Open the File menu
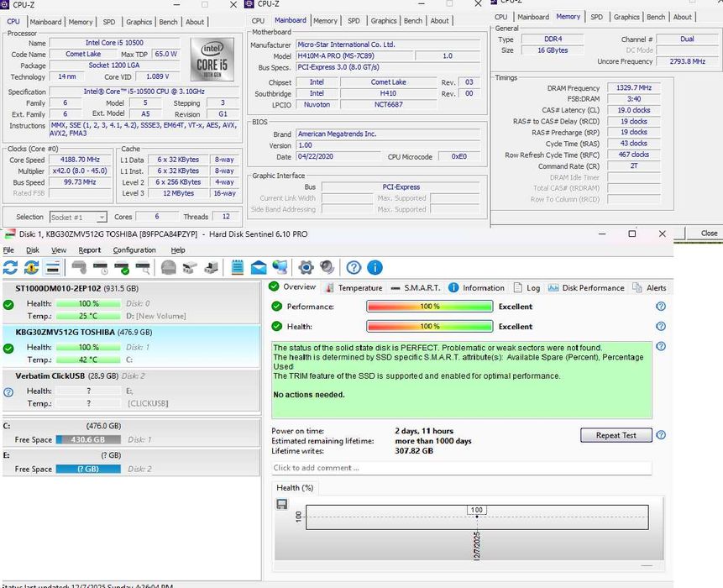 pos(8,250)
